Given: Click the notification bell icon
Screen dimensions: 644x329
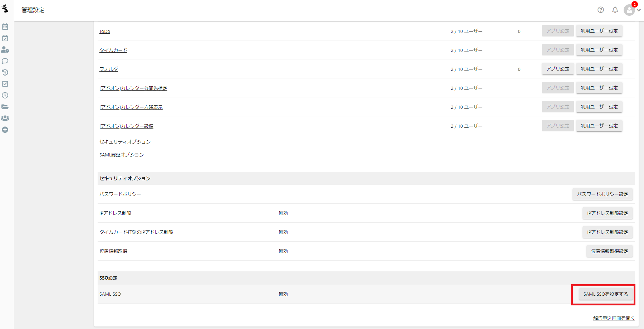Looking at the screenshot, I should coord(615,10).
